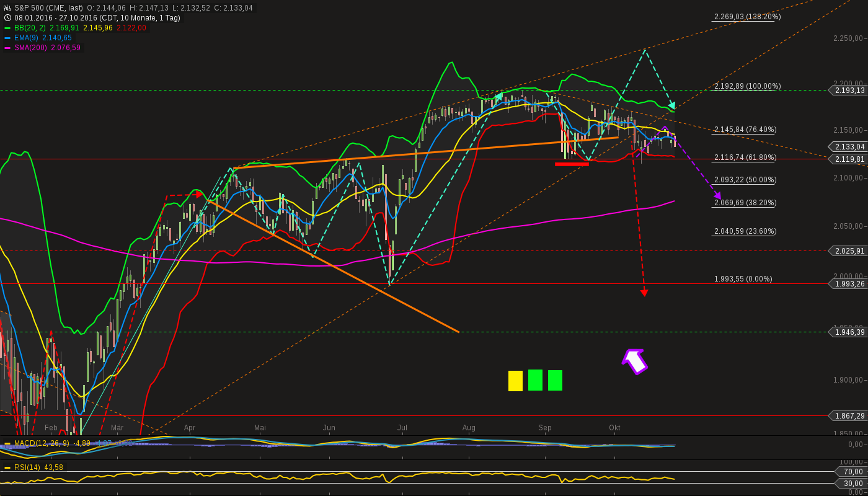Click Fibonacci label 2.069,69 (38.20%)
Screen dimensions: 868x496
click(x=745, y=203)
